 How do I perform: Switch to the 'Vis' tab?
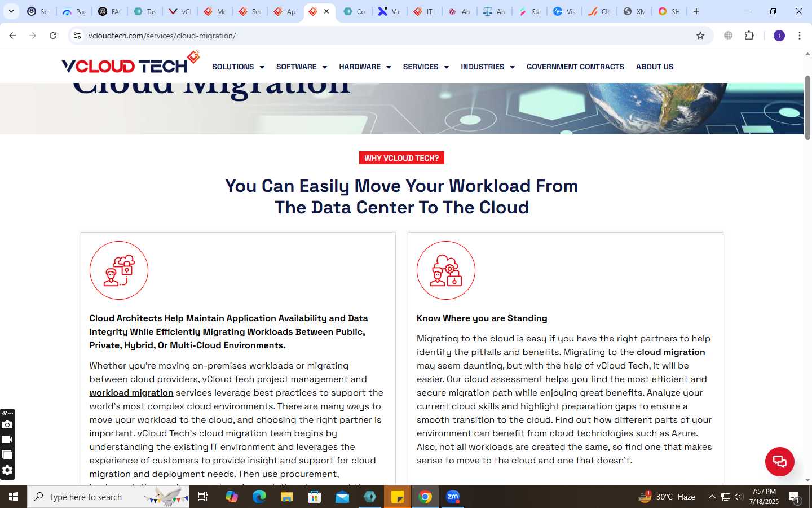click(564, 11)
